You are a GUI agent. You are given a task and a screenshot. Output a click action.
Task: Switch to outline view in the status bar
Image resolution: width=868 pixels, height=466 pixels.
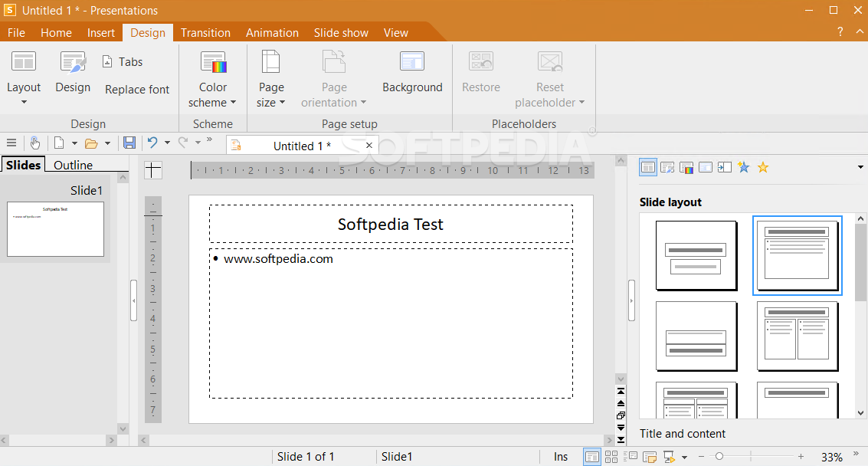click(630, 457)
